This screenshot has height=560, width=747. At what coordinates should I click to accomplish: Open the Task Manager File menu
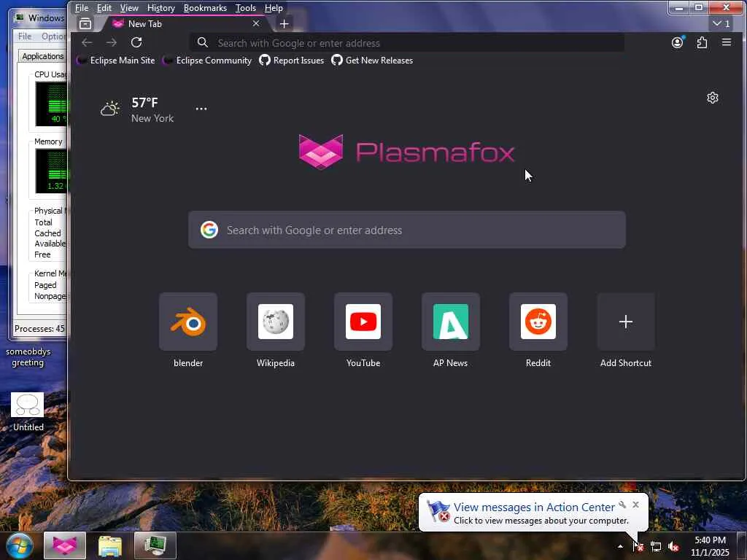tap(25, 36)
